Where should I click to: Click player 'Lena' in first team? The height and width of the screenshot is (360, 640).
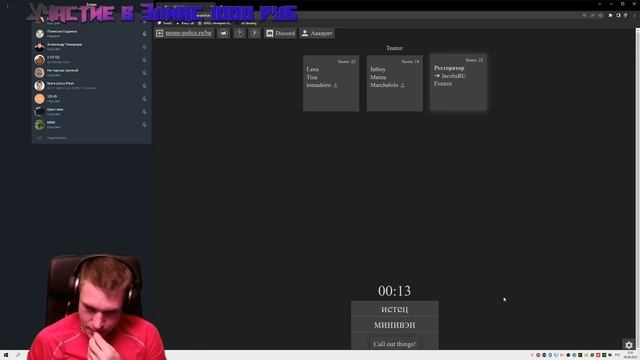pyautogui.click(x=313, y=69)
